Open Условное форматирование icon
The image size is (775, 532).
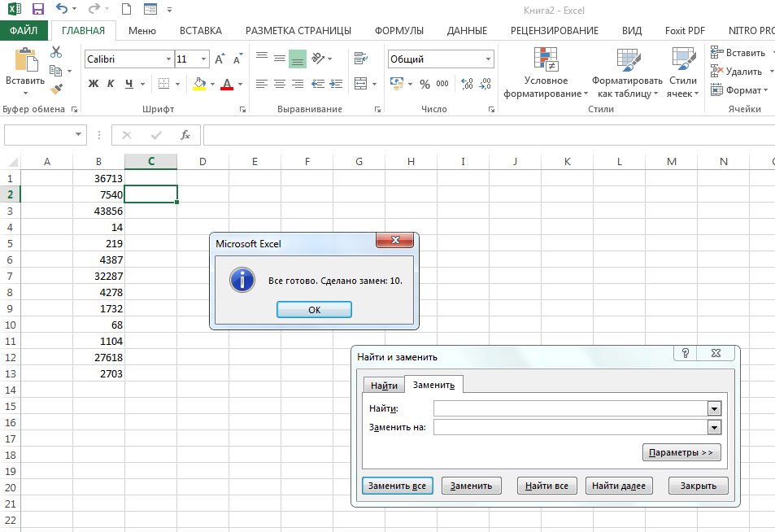[546, 73]
